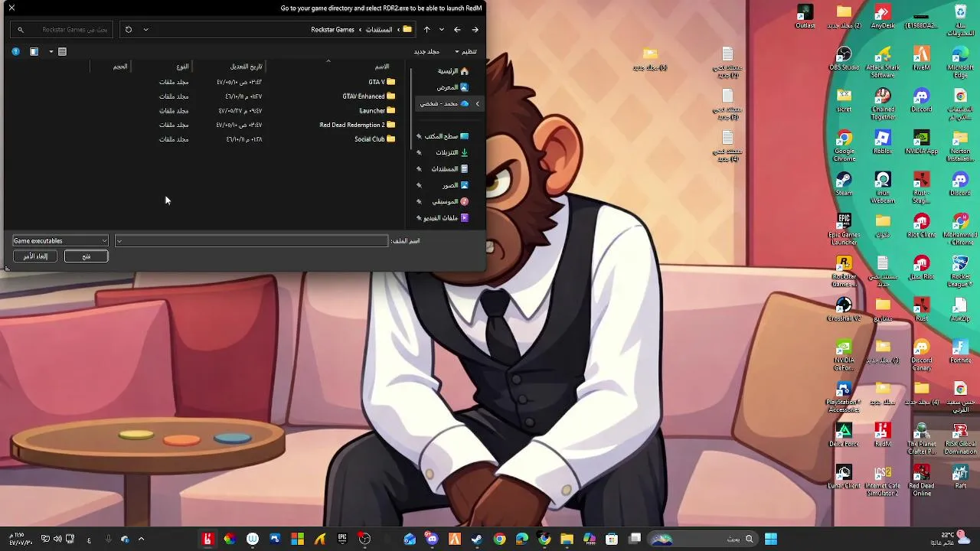Launch Roblox from the desktop

pyautogui.click(x=883, y=142)
